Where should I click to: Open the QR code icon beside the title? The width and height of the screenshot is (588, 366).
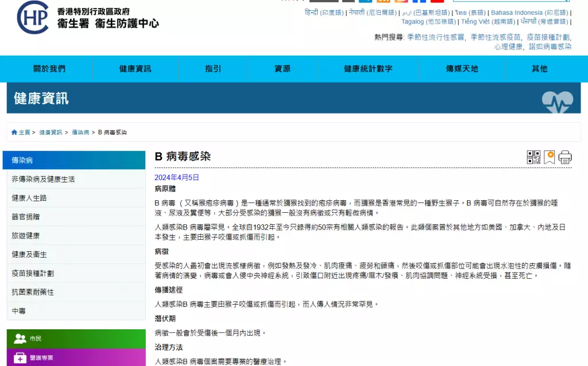pyautogui.click(x=533, y=157)
